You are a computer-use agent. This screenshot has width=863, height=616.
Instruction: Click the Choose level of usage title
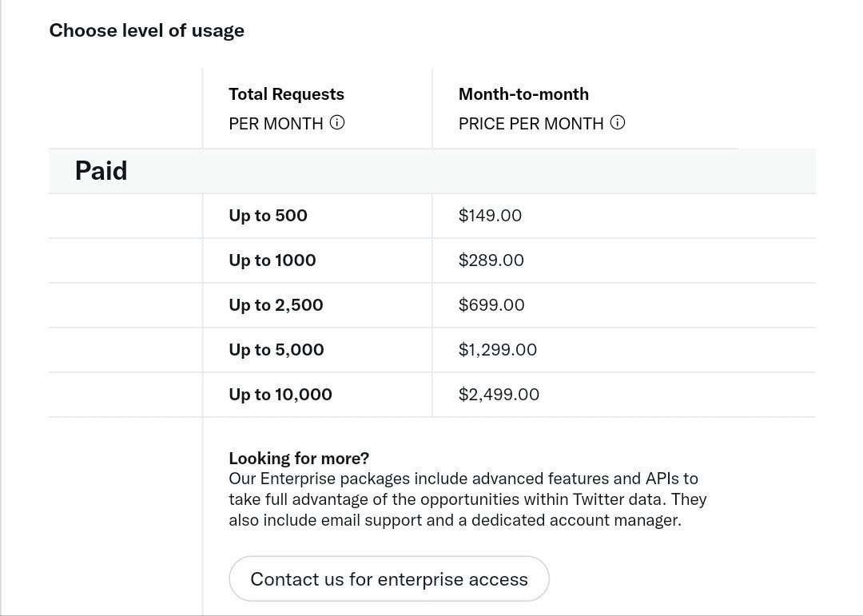(x=146, y=31)
